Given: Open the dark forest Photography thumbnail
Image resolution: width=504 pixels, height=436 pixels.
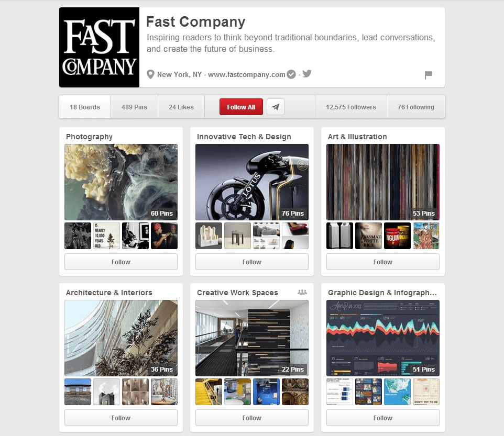Looking at the screenshot, I should pyautogui.click(x=78, y=236).
